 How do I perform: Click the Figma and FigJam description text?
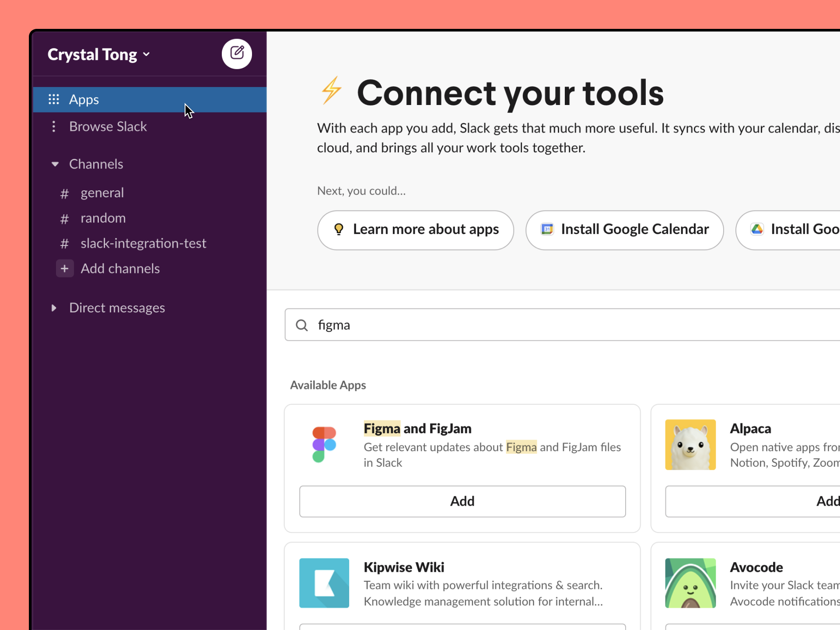pyautogui.click(x=492, y=455)
